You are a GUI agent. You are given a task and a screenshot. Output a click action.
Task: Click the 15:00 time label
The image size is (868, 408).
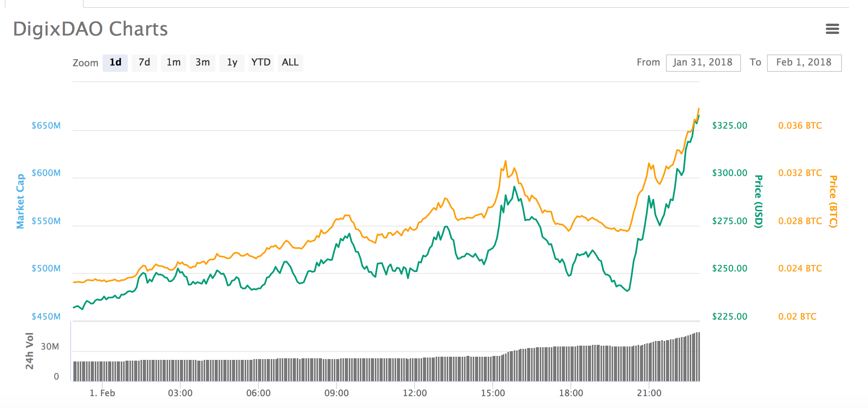(493, 393)
